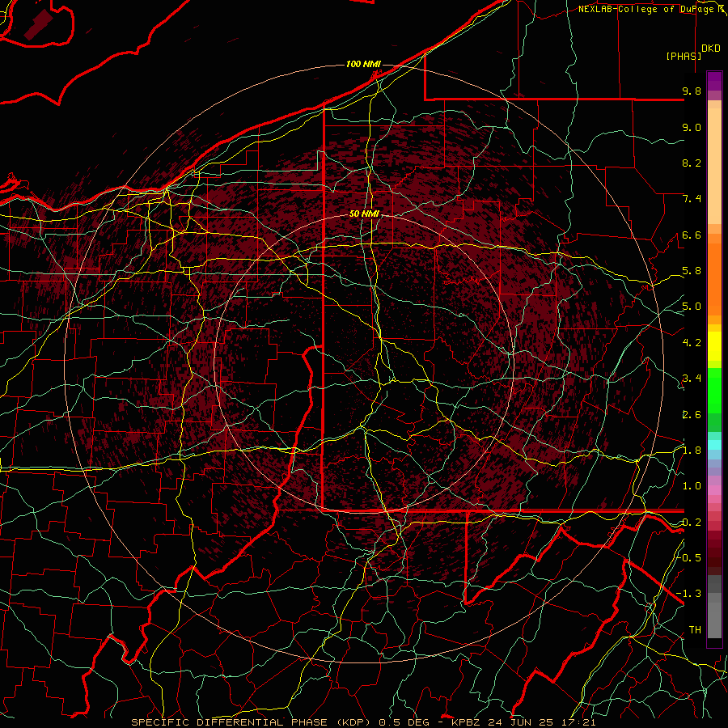Click the bright green color bar segment

pyautogui.click(x=714, y=390)
